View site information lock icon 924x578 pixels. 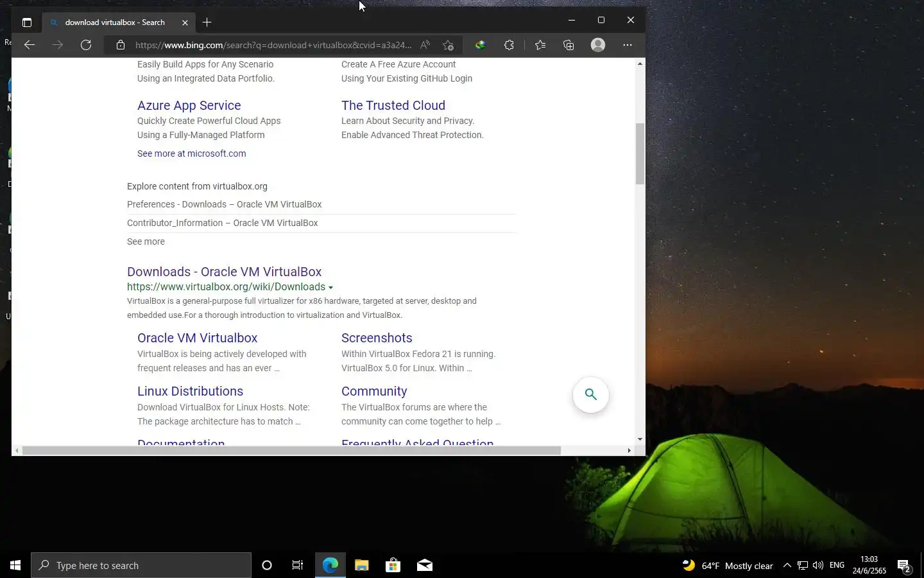coord(121,45)
